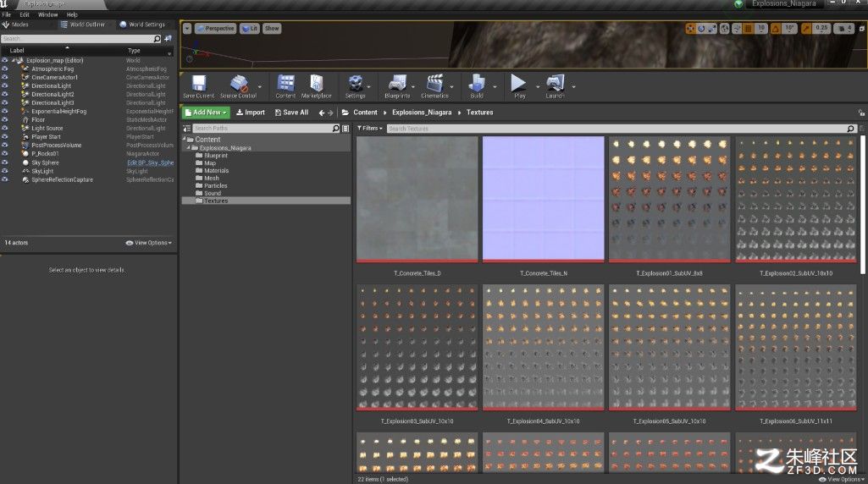The width and height of the screenshot is (868, 484).
Task: Hide the Floor actor via eye icon
Action: [5, 119]
